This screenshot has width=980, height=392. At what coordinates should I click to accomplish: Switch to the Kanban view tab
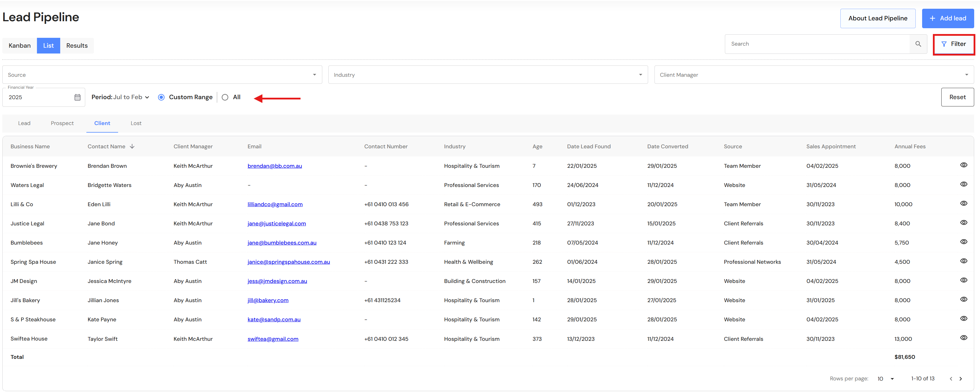pyautogui.click(x=20, y=46)
